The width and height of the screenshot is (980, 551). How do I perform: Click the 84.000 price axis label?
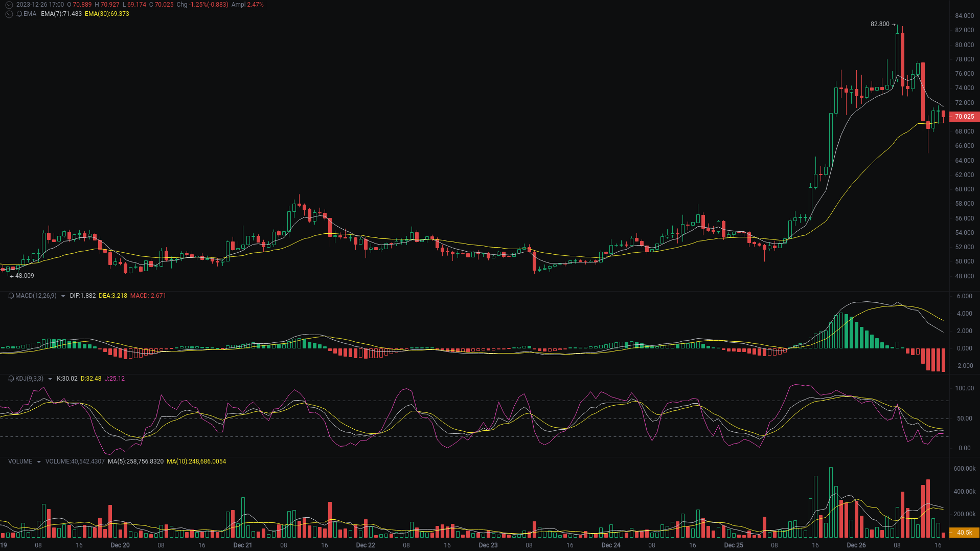[x=965, y=16]
